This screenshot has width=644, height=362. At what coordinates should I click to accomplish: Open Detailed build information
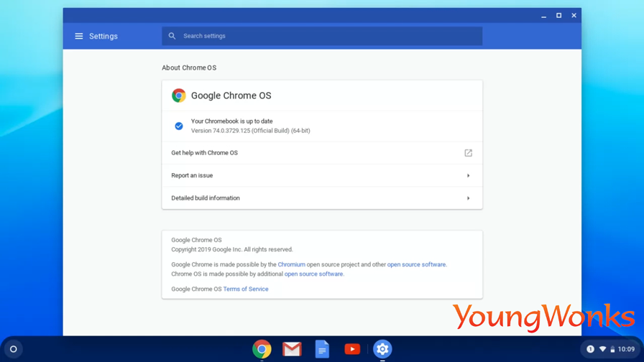tap(322, 198)
